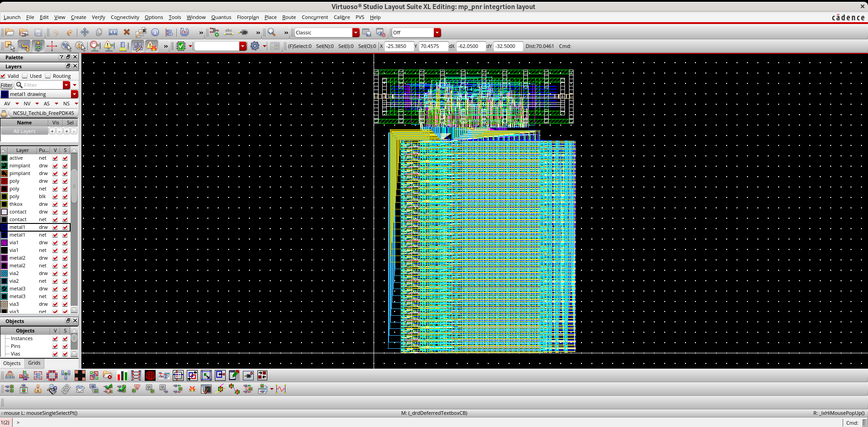Click the rubber stamp icon
This screenshot has height=427, width=868.
(x=38, y=389)
